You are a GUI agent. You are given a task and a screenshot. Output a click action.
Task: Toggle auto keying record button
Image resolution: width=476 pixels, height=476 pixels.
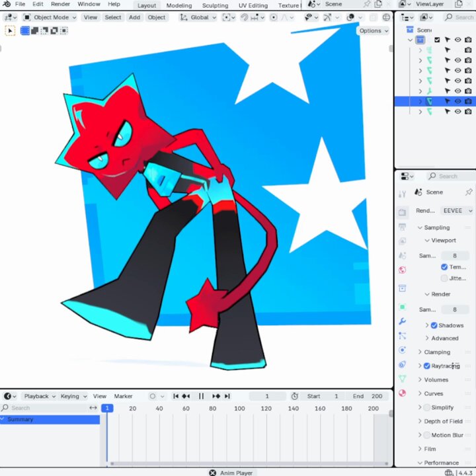click(153, 396)
